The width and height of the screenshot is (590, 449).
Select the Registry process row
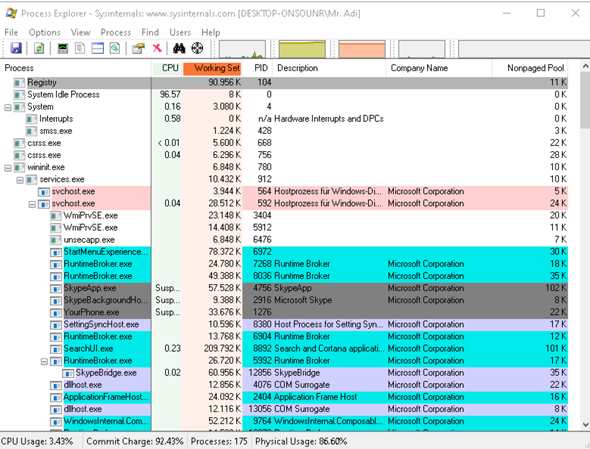coord(284,82)
